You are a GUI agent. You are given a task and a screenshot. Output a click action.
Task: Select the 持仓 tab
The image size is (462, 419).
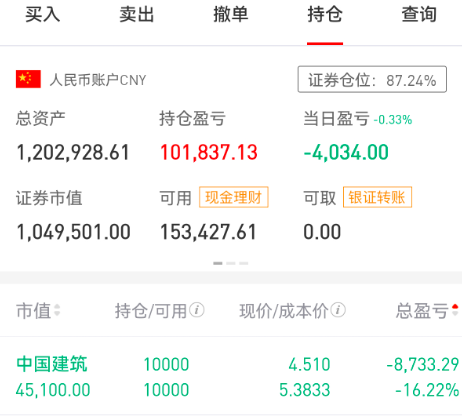(325, 15)
